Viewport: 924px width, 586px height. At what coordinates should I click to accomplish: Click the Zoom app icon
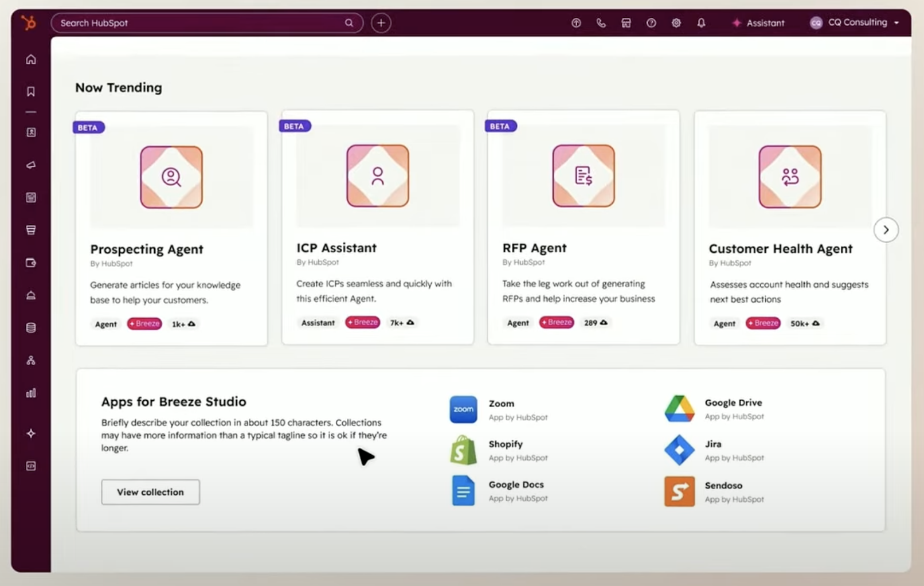[463, 409]
